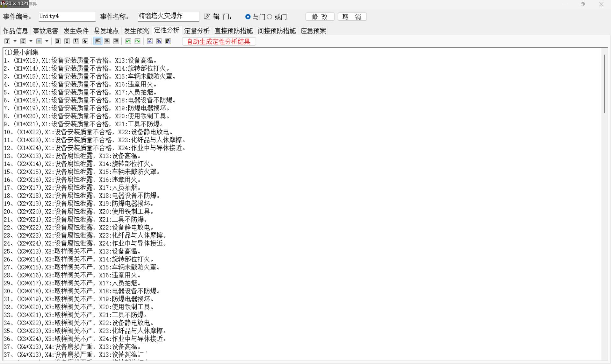This screenshot has height=364, width=611.
Task: Expand the font size dropdown arrow
Action: click(x=31, y=41)
